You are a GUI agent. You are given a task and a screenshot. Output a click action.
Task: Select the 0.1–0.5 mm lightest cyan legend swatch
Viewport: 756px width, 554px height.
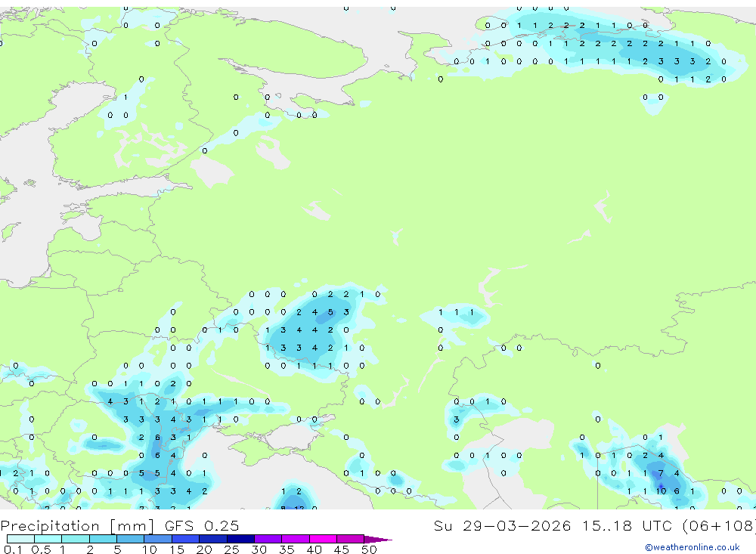click(x=20, y=539)
